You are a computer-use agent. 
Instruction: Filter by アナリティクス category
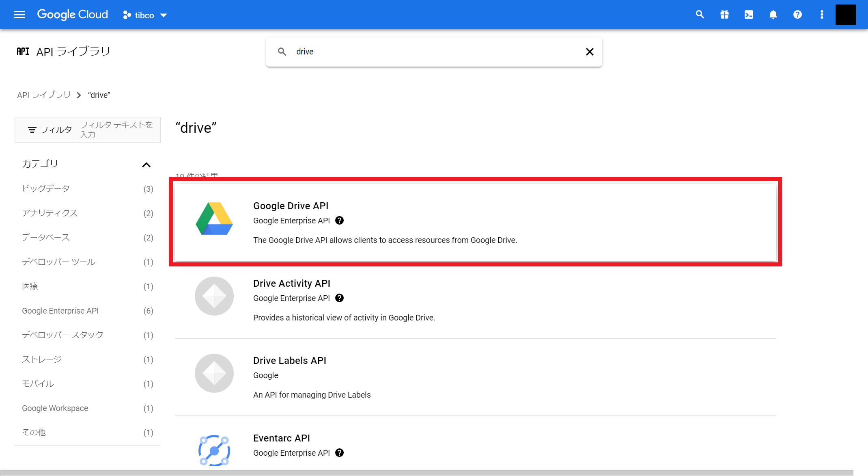(x=87, y=213)
